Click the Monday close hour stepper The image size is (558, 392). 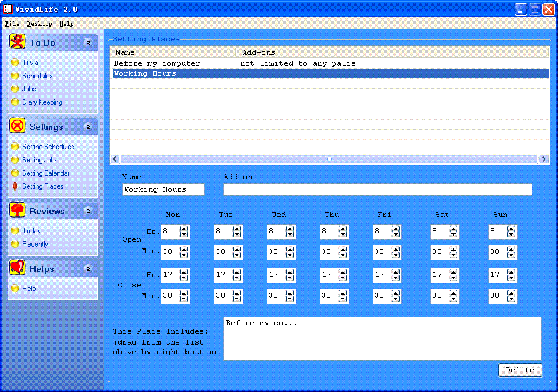pos(184,275)
